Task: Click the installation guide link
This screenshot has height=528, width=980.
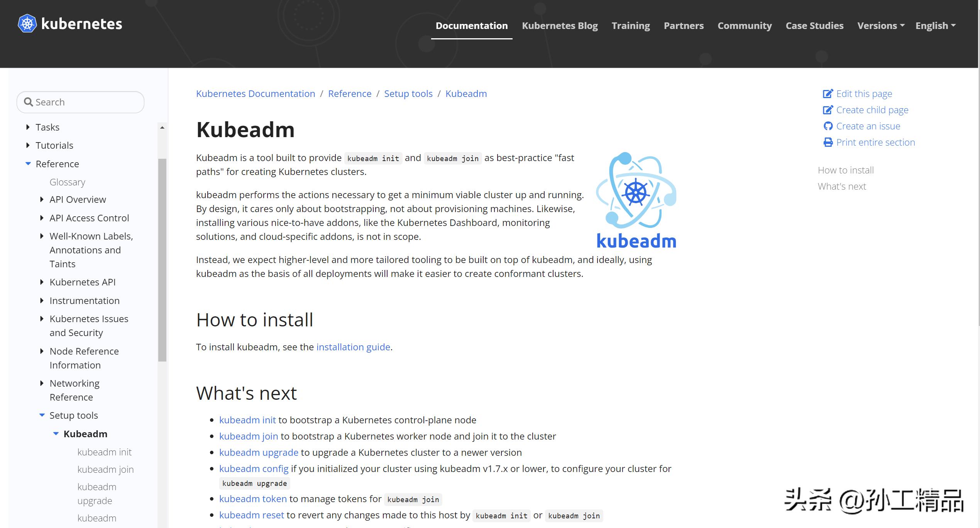Action: click(x=353, y=346)
